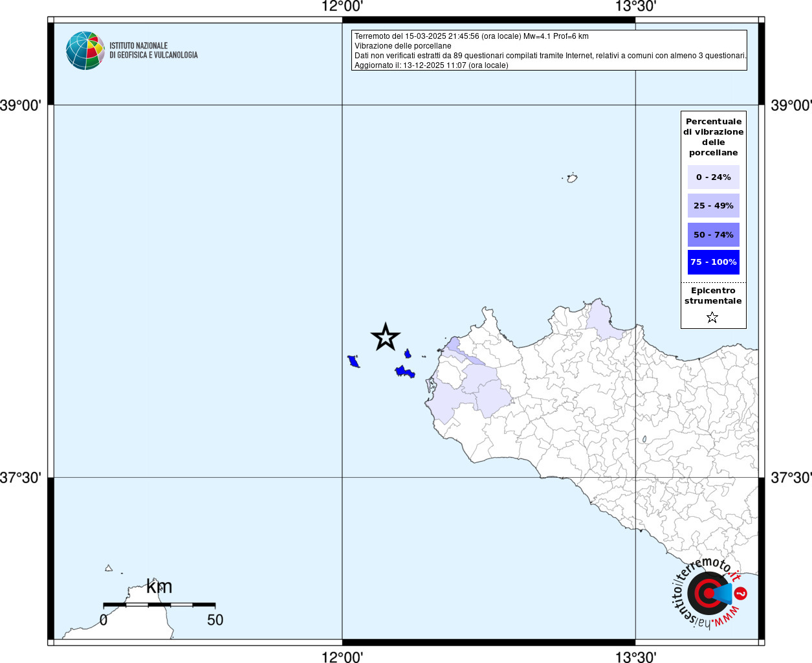The width and height of the screenshot is (812, 663).
Task: Click the tiny island above the km scale
Action: 109,568
